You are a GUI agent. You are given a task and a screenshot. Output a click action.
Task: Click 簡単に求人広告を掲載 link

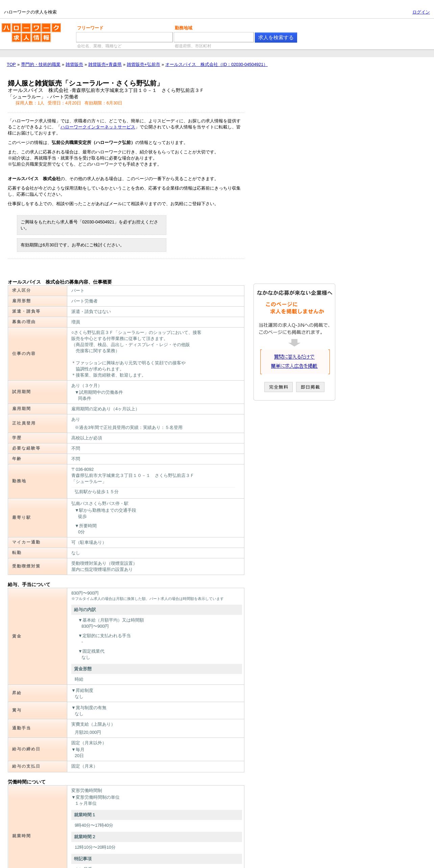click(294, 366)
